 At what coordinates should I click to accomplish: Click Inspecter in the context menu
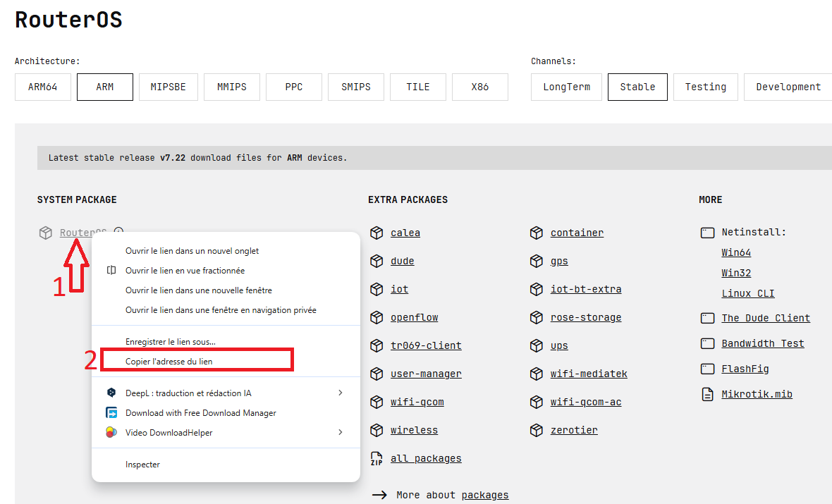point(142,465)
